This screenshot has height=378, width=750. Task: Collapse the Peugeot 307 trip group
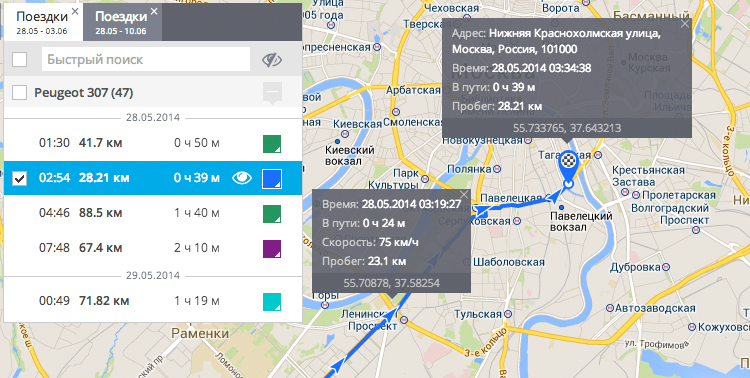[x=272, y=92]
